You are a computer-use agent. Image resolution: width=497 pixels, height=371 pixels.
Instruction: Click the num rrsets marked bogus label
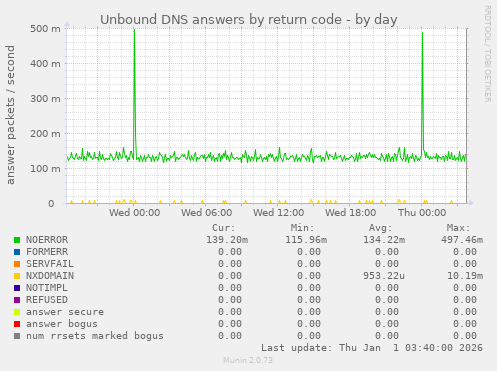95,336
